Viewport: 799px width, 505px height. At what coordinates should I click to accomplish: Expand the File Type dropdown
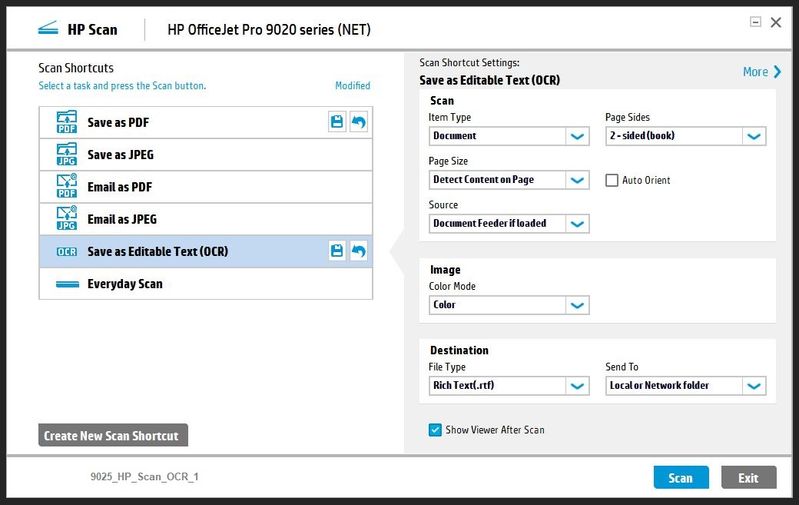point(577,386)
